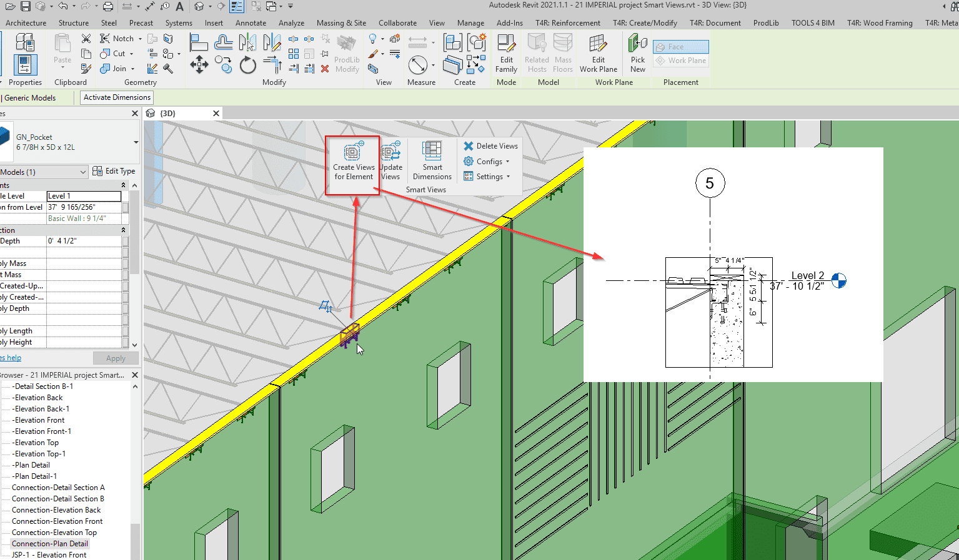Toggle Thin Lines display
This screenshot has width=959, height=560.
237,6
